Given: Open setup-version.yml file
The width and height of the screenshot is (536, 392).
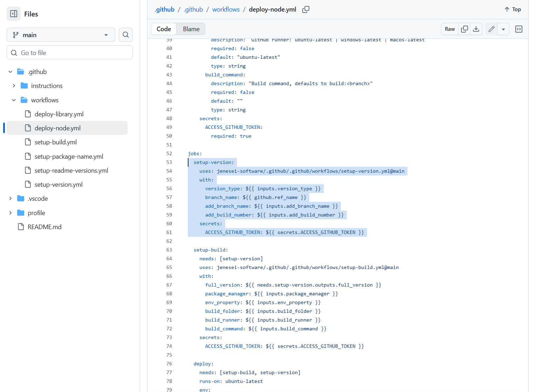Looking at the screenshot, I should [59, 185].
